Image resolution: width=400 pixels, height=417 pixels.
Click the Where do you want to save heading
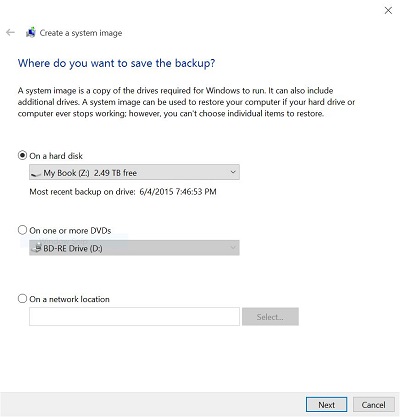pos(116,63)
